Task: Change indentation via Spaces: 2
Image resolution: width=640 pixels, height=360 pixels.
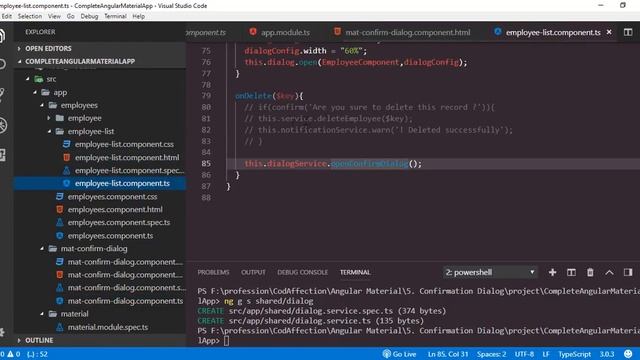Action: click(x=491, y=354)
